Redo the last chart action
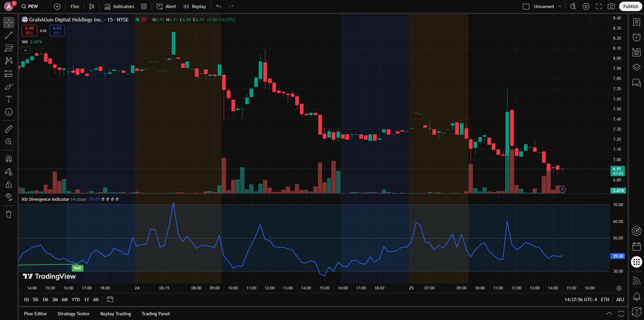The image size is (644, 320). (231, 6)
